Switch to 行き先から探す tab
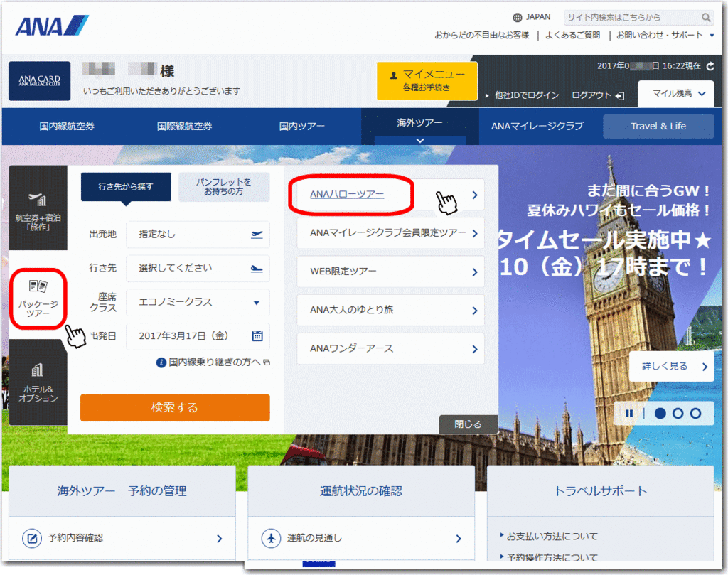The image size is (728, 575). tap(126, 187)
